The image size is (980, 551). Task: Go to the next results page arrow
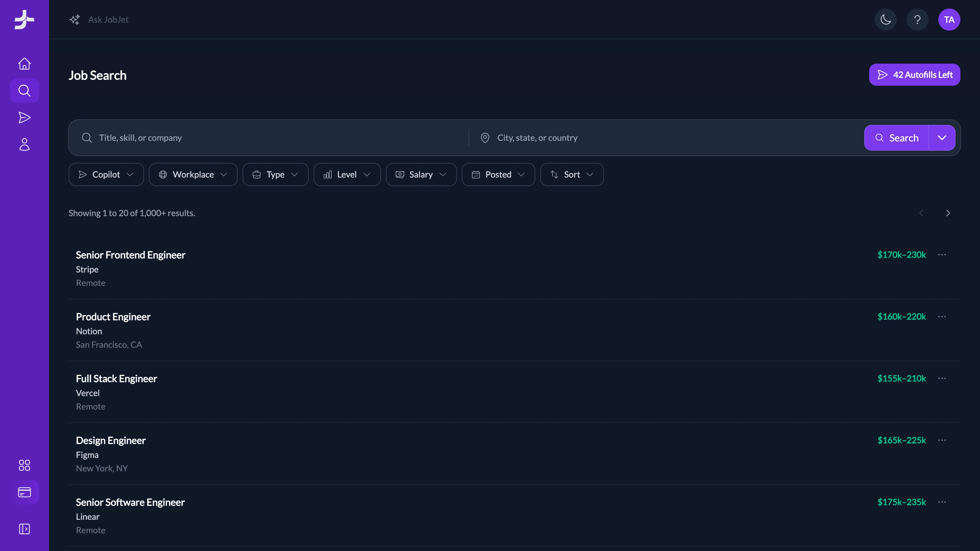tap(948, 213)
